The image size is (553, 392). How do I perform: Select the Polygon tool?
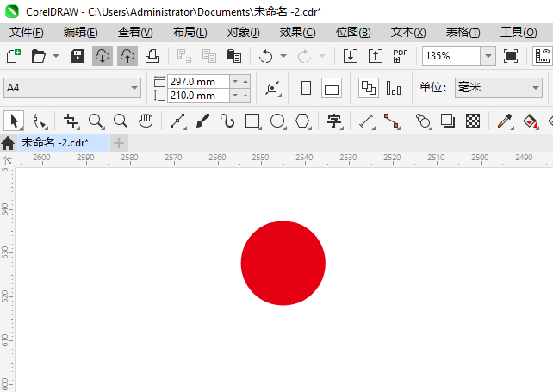point(302,121)
